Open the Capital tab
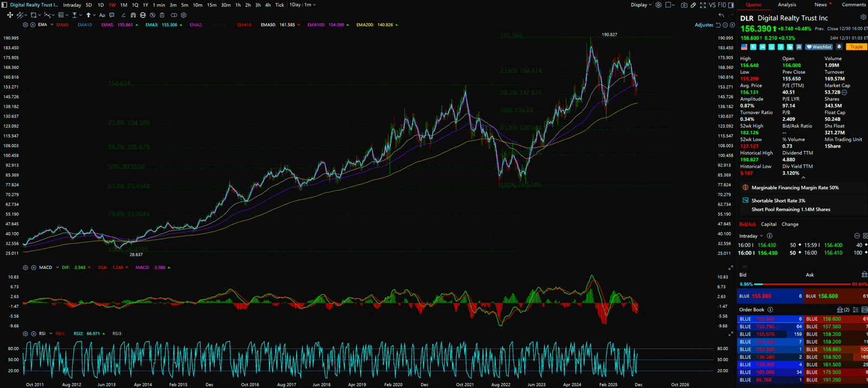 point(768,224)
